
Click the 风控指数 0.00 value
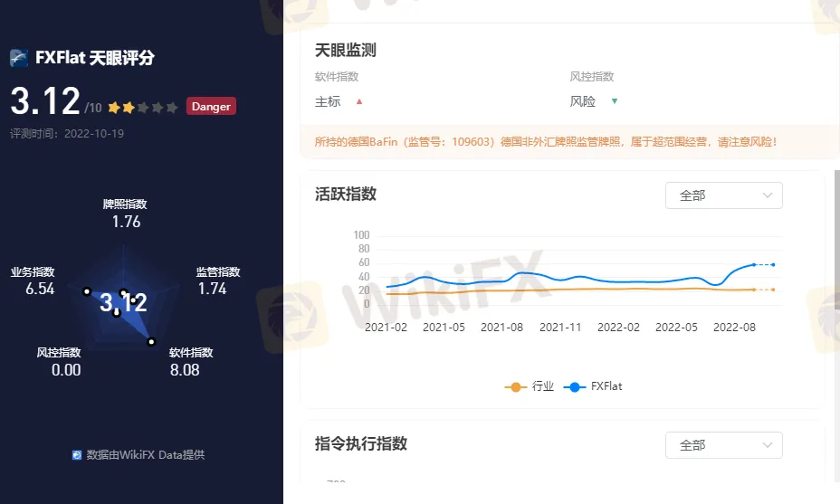coord(66,370)
